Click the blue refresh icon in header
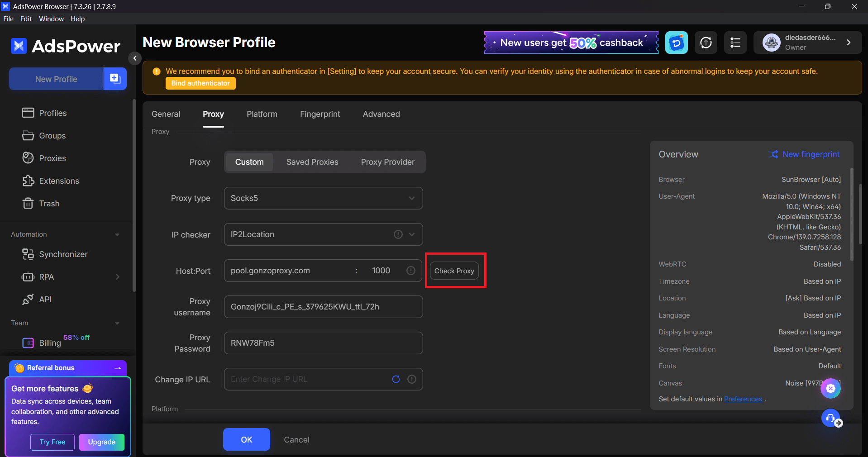Viewport: 868px width, 457px height. coord(677,43)
